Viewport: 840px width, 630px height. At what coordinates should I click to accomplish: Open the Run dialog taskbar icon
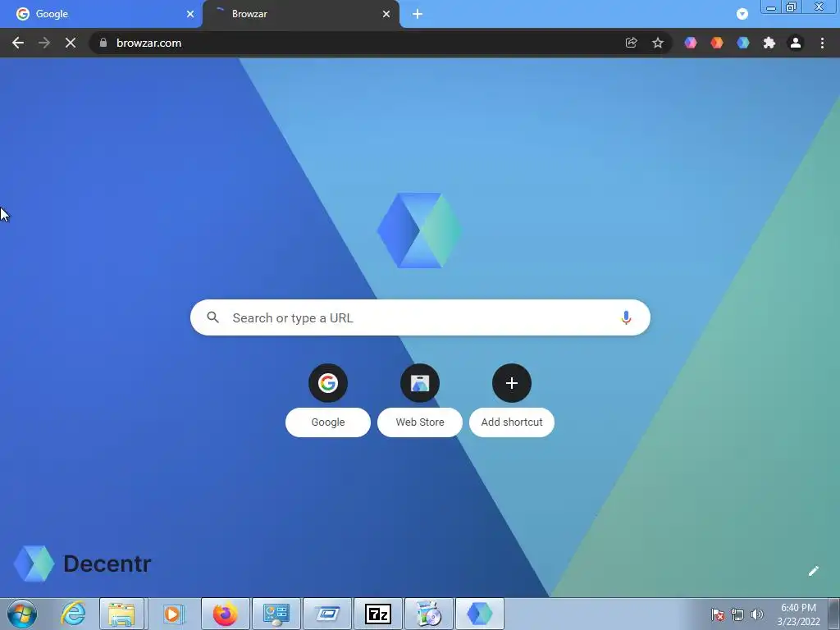[x=327, y=614]
